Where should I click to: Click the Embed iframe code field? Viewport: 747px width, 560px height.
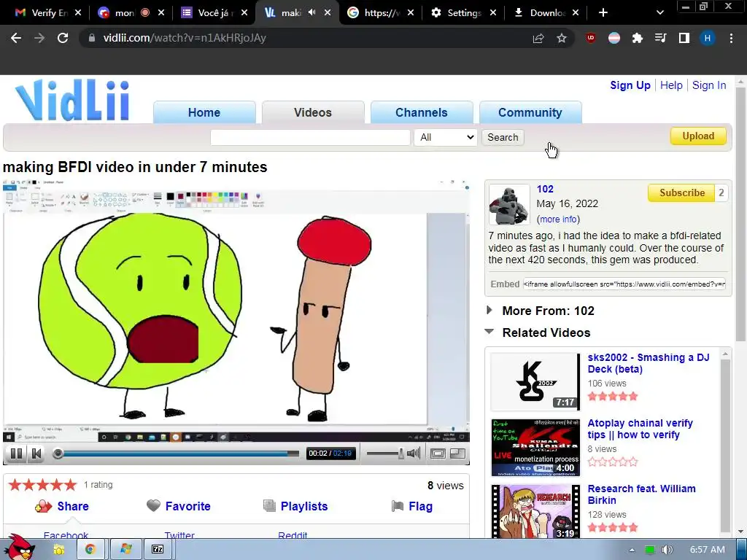click(624, 284)
